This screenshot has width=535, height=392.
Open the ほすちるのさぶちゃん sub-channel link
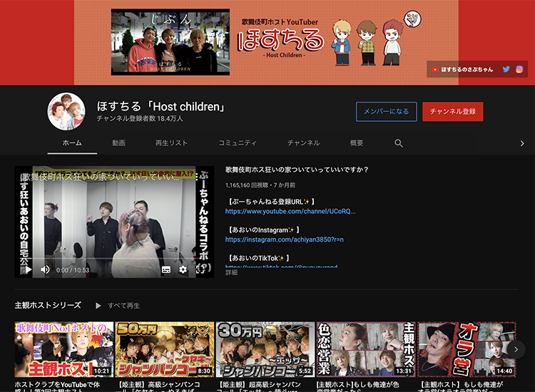(x=465, y=69)
